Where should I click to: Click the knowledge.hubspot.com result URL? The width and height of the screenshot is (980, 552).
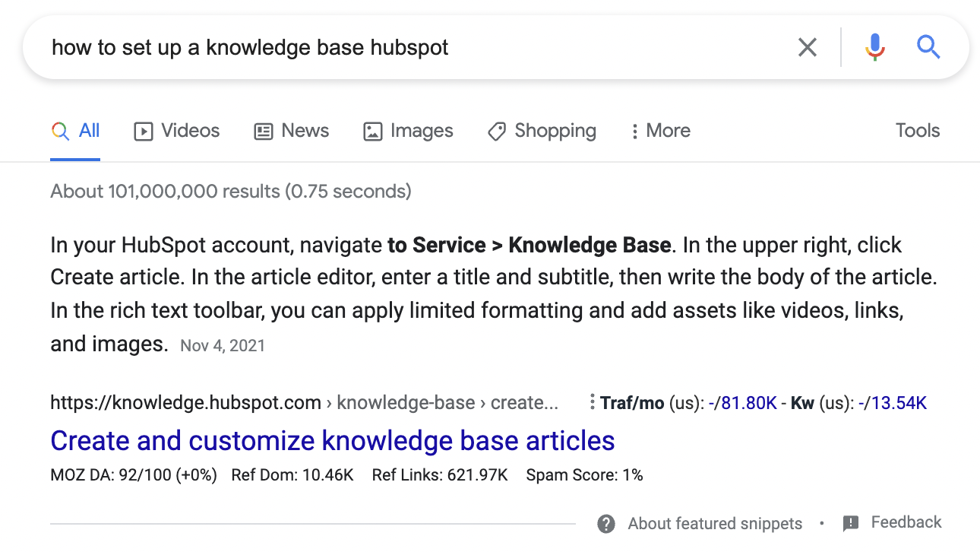304,402
